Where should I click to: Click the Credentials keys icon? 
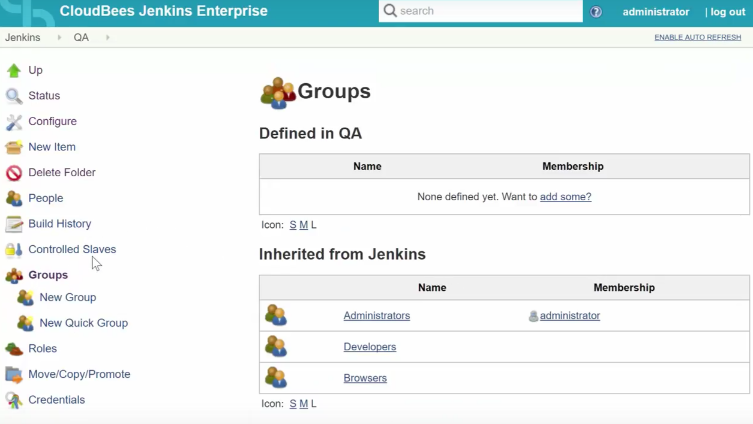pyautogui.click(x=13, y=400)
